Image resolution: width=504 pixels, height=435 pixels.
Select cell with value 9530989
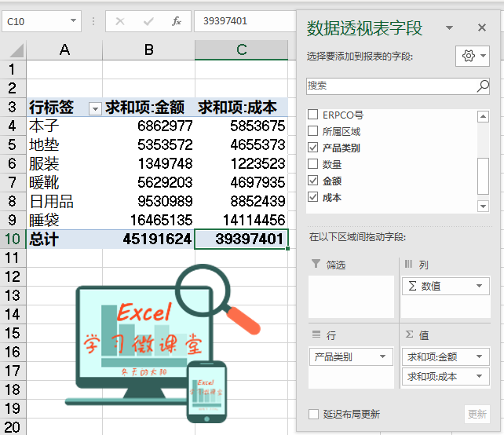coord(149,201)
